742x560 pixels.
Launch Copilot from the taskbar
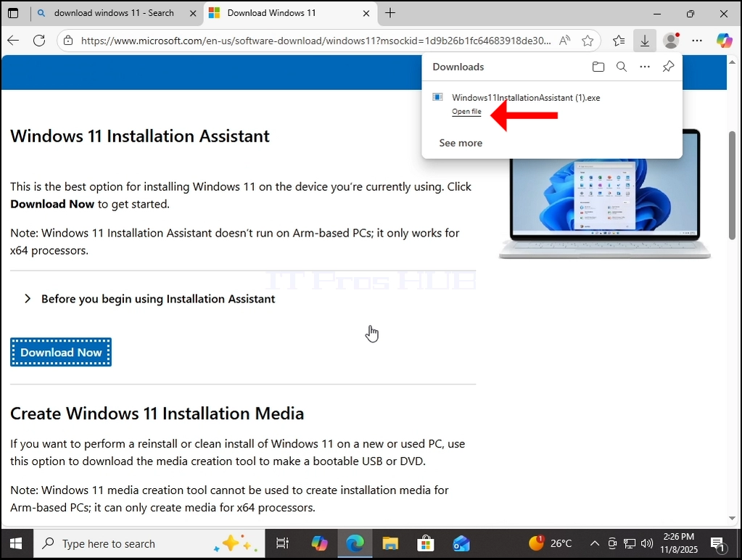point(319,543)
